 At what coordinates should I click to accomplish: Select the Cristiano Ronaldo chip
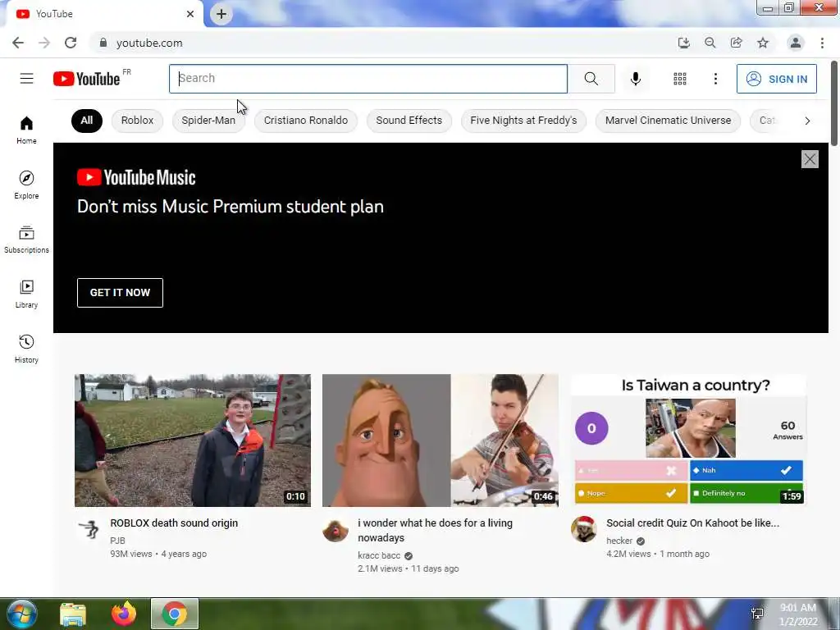point(306,121)
